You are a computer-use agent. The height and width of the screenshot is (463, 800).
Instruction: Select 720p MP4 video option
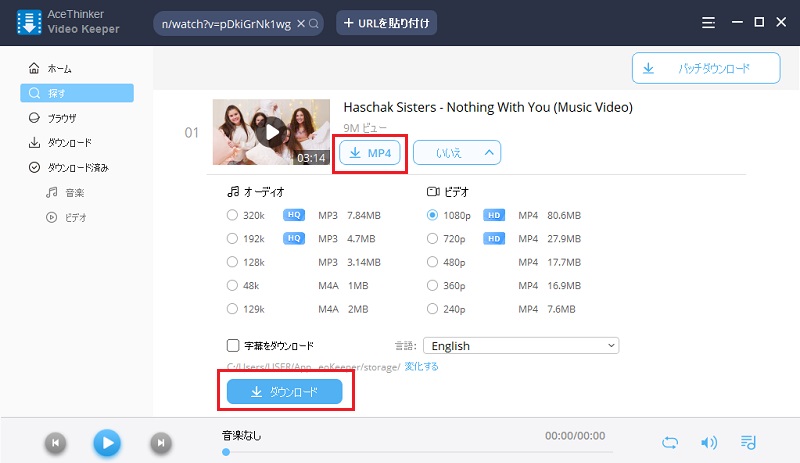click(432, 238)
